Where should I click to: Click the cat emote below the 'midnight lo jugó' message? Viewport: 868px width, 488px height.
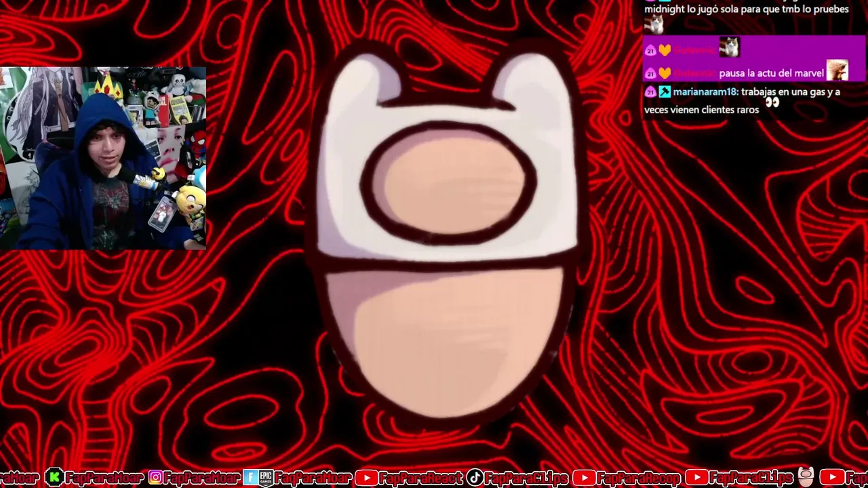click(654, 24)
